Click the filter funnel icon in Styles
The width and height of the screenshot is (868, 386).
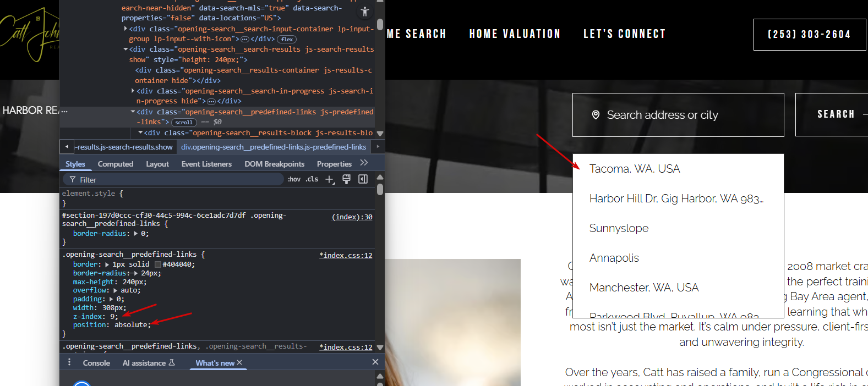(x=73, y=180)
